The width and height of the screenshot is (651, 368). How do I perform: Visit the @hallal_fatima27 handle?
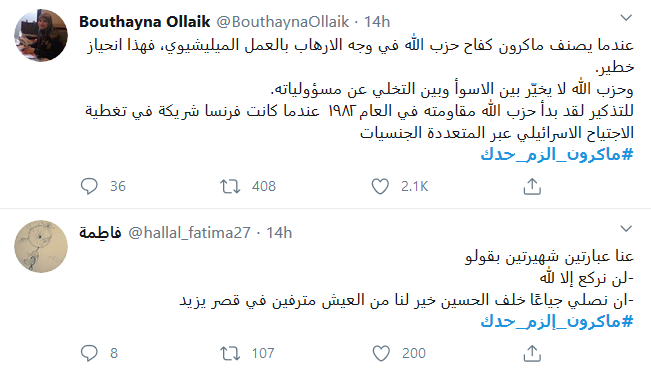(189, 233)
